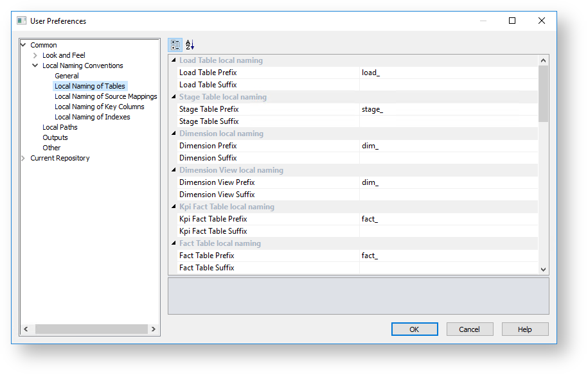
Task: Collapse Local Naming Conventions node
Action: pyautogui.click(x=35, y=65)
